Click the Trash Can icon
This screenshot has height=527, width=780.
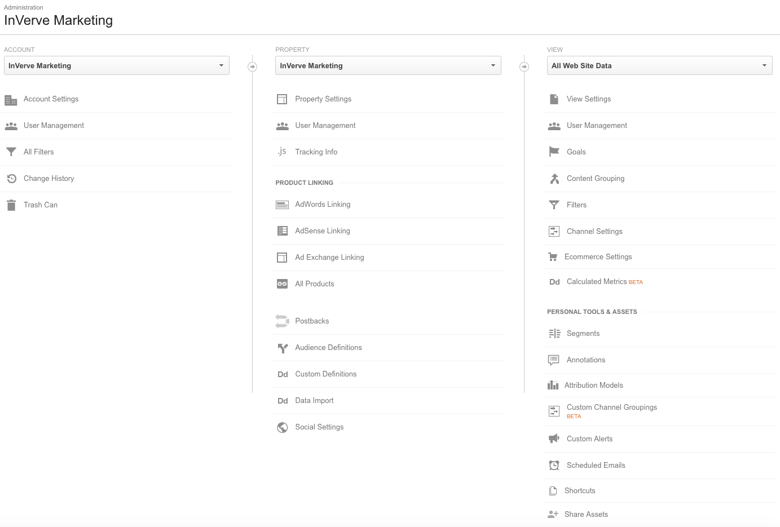tap(11, 205)
